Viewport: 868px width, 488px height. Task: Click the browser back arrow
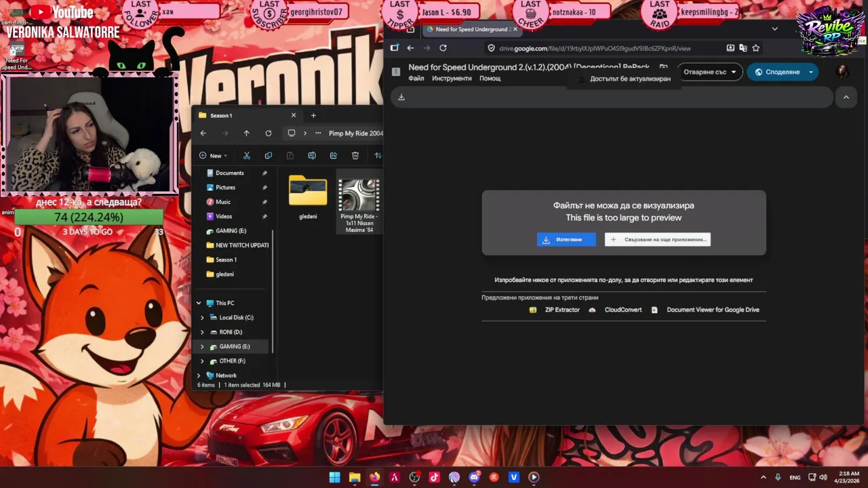[x=410, y=48]
